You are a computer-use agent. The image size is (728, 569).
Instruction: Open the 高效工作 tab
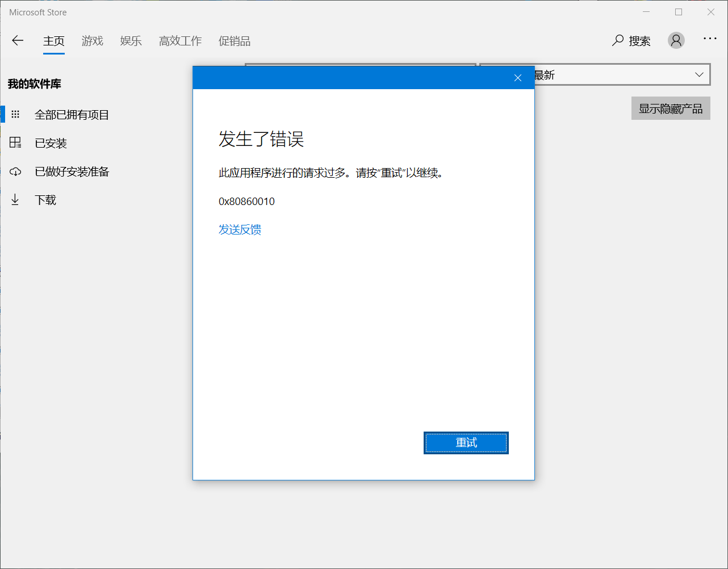(181, 41)
